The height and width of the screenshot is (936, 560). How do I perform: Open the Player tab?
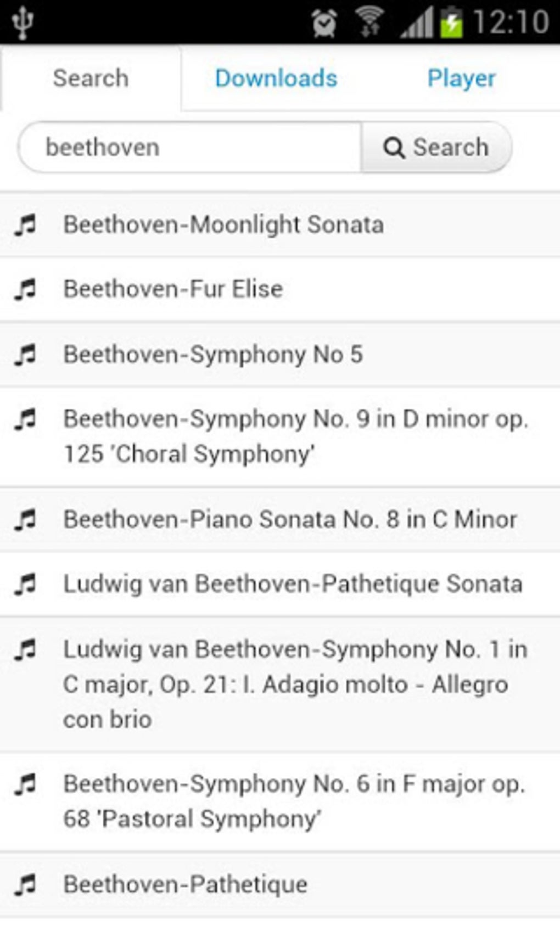461,79
